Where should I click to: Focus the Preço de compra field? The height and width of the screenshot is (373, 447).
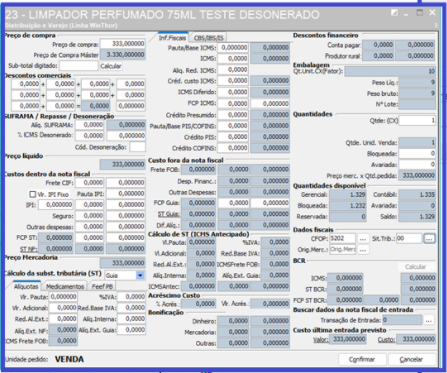[123, 44]
